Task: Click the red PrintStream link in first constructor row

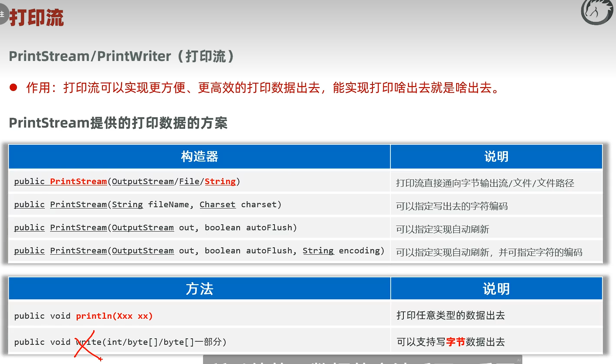Action: coord(78,181)
